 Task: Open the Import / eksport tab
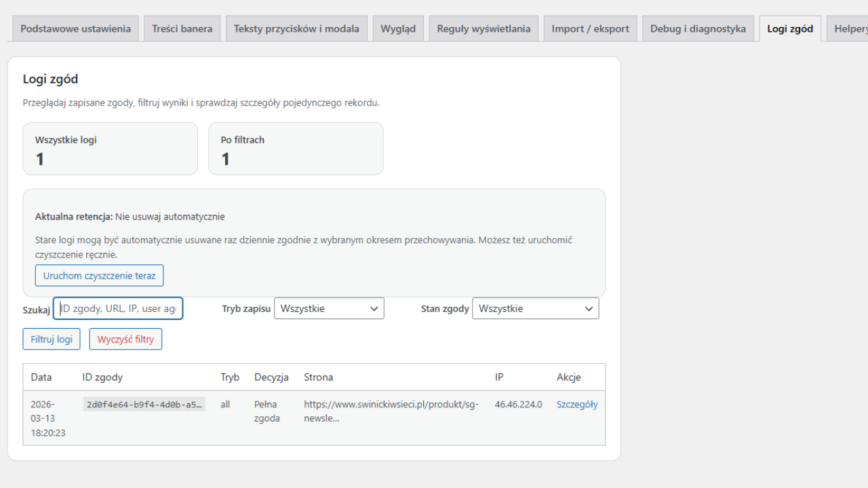click(590, 28)
